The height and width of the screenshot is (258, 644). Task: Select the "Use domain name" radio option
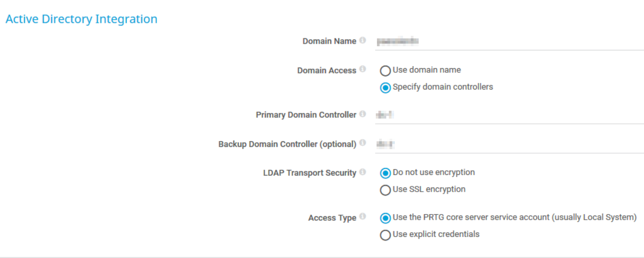(x=385, y=71)
